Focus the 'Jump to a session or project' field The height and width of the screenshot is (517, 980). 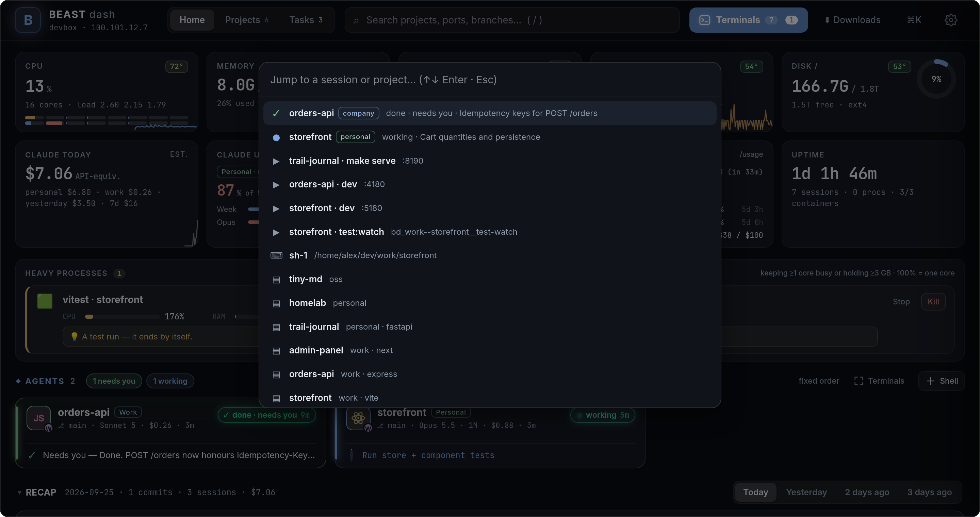tap(490, 80)
